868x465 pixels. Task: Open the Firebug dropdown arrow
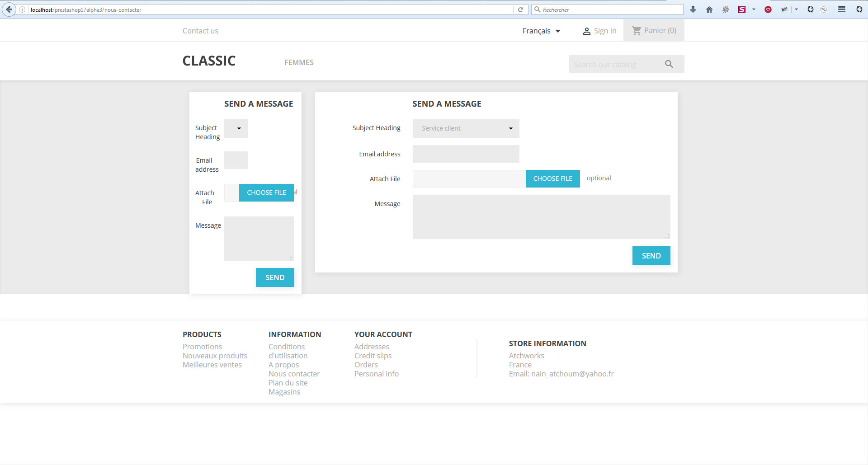(796, 9)
